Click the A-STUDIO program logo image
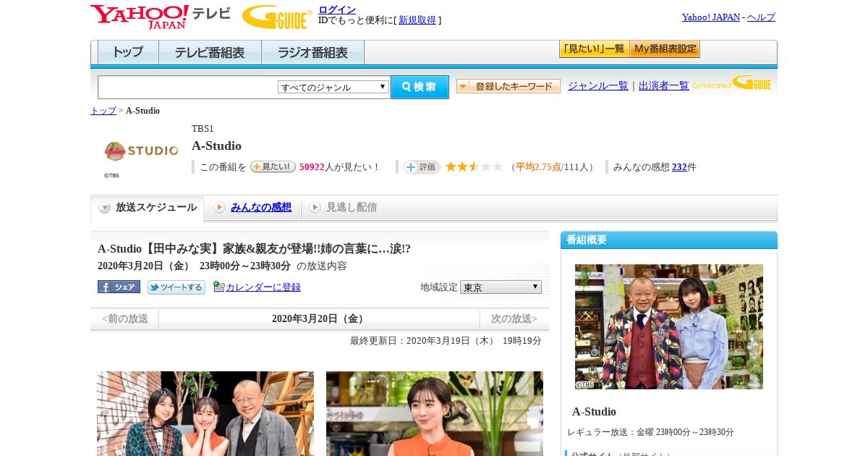Viewport: 868px width, 456px height. (141, 151)
